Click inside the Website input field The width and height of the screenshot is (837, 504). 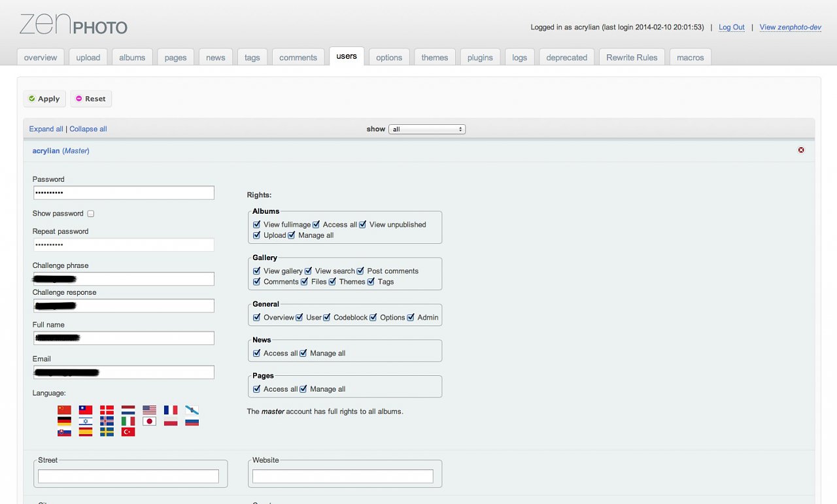click(345, 477)
